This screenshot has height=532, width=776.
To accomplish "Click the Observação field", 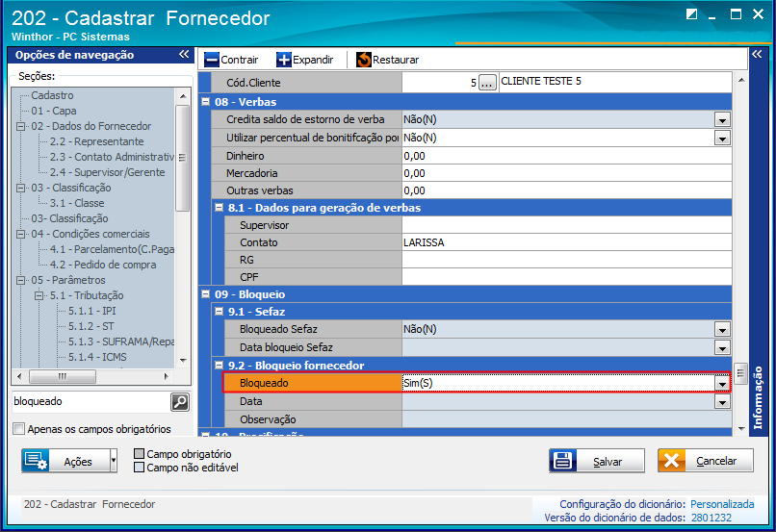I will (x=567, y=419).
